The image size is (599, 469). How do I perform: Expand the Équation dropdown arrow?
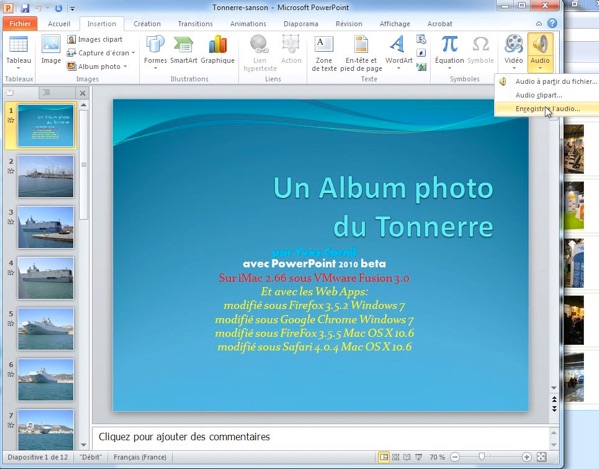(x=449, y=68)
